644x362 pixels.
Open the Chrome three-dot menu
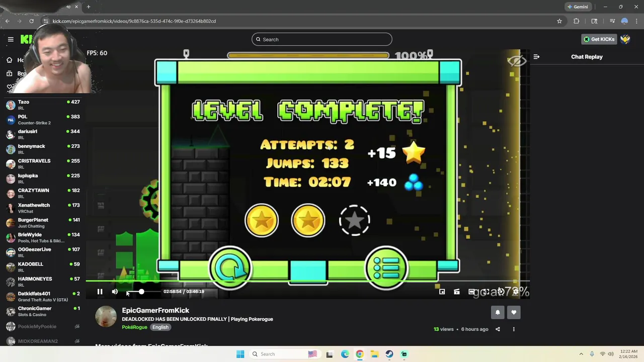pos(636,21)
